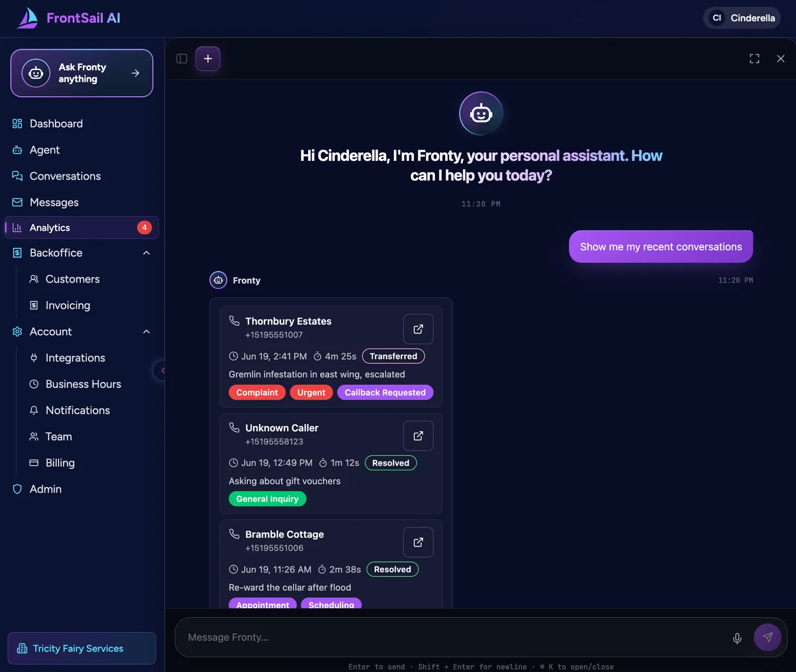Click the Dashboard grid icon

pyautogui.click(x=17, y=123)
